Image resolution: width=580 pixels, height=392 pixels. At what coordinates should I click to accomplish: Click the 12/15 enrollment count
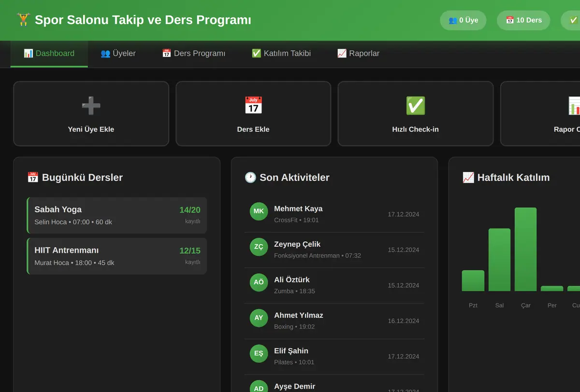[190, 251]
